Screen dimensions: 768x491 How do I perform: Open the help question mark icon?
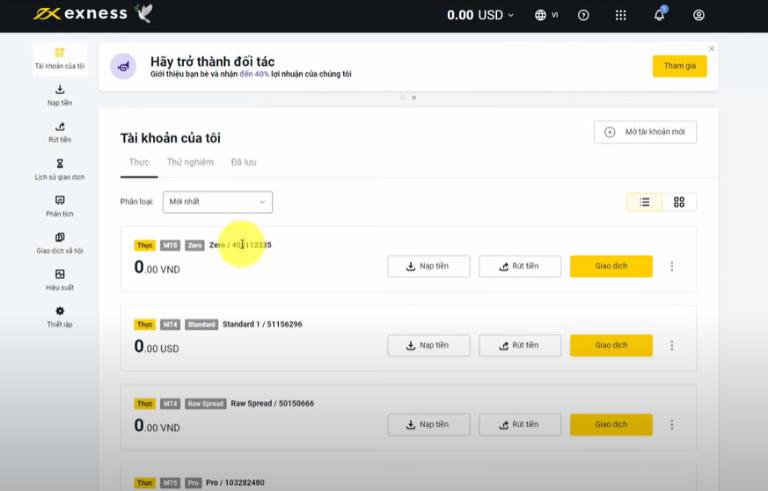click(x=583, y=15)
